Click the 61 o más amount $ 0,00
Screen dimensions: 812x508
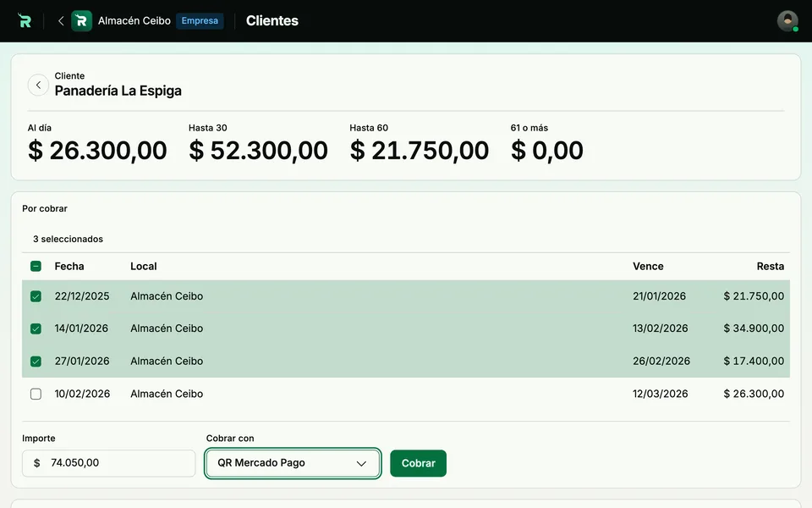pos(547,151)
